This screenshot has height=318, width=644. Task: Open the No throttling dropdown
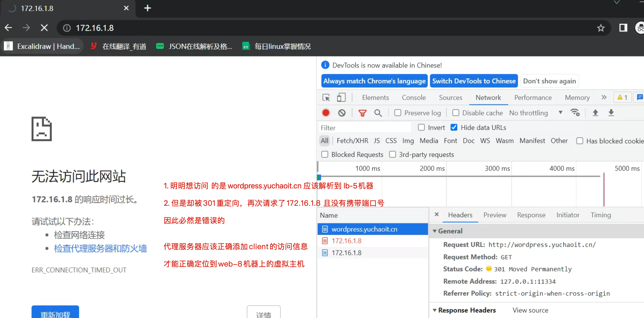click(535, 113)
